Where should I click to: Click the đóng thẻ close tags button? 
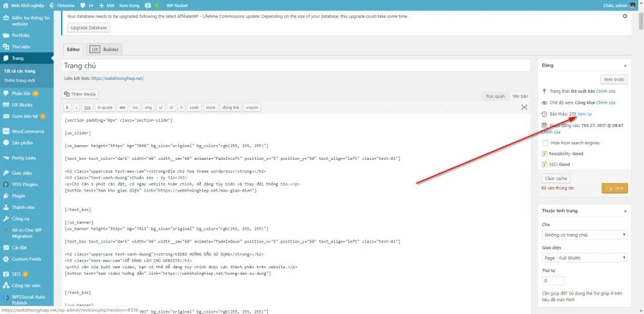pyautogui.click(x=231, y=107)
